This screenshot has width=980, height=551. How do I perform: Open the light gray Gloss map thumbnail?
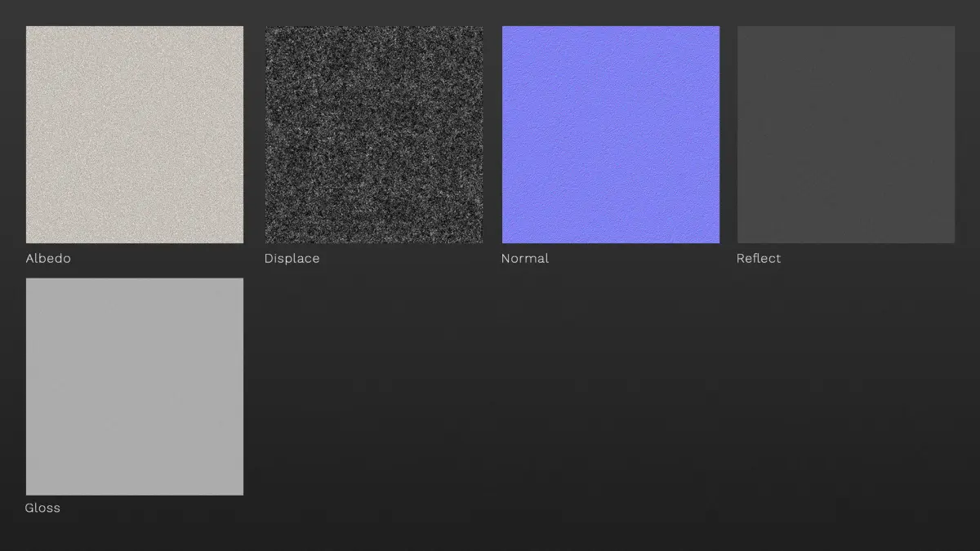point(135,386)
